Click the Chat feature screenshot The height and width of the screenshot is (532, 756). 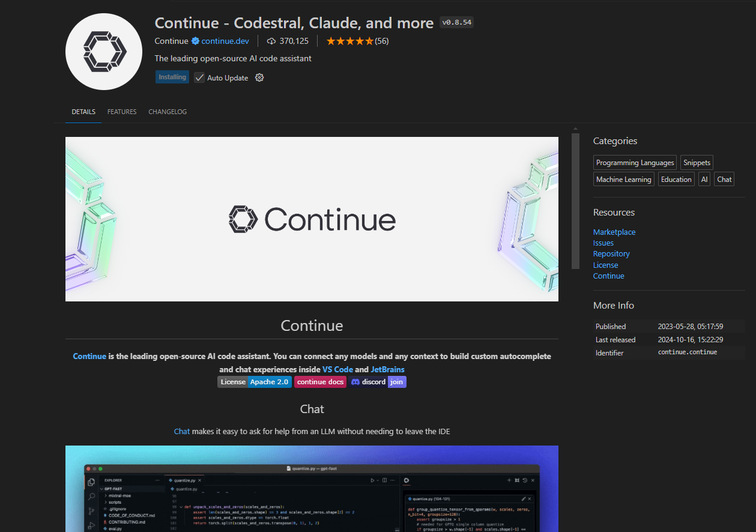pos(312,489)
